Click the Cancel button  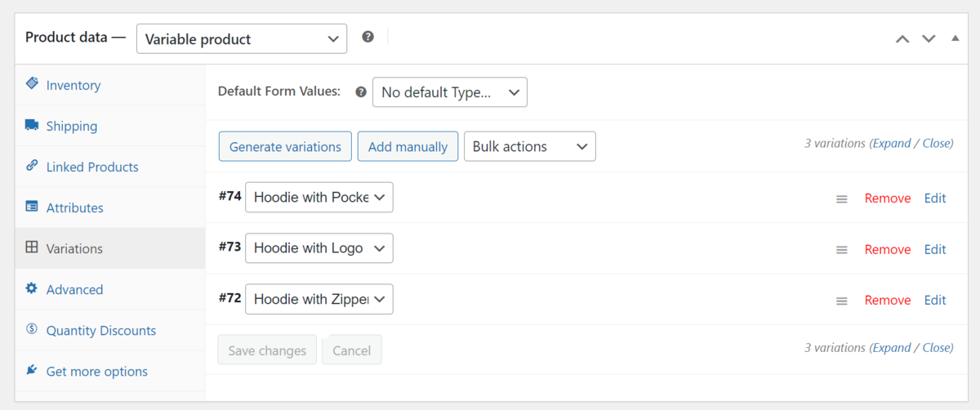pos(352,350)
